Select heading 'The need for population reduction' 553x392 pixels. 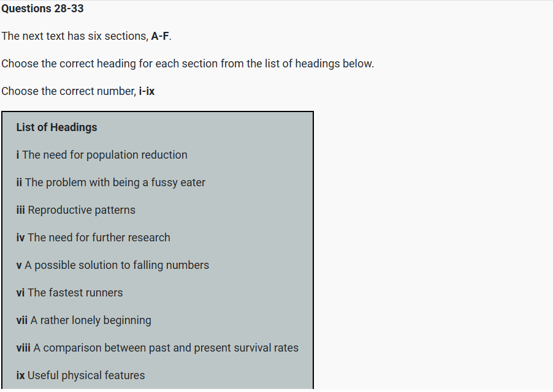point(105,155)
